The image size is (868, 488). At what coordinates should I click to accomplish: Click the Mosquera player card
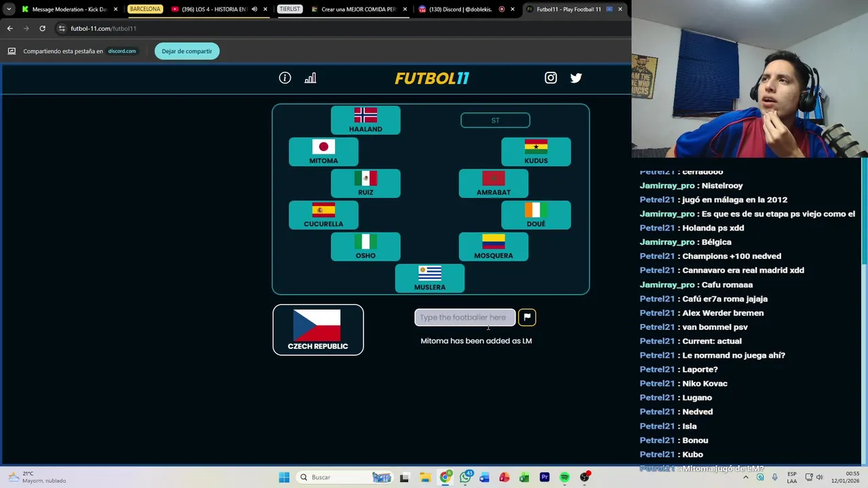coord(493,247)
